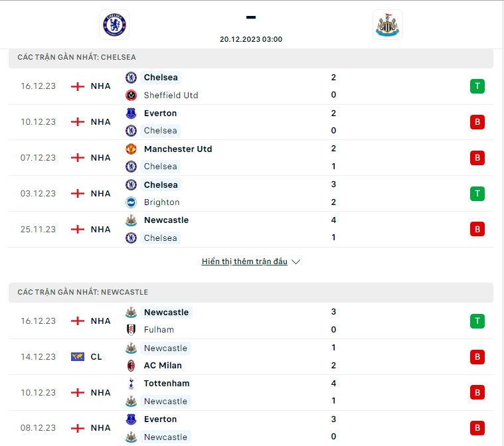
Task: Click the AC Milan team name
Action: [x=163, y=365]
